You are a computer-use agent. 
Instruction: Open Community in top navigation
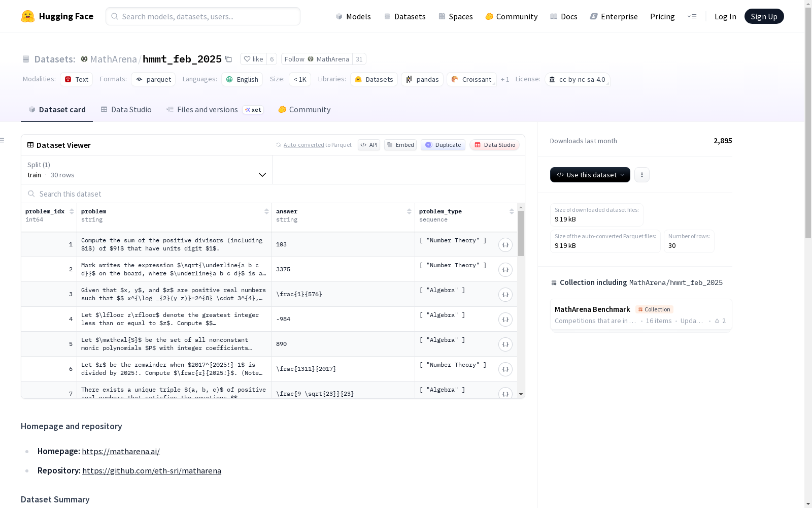point(512,16)
